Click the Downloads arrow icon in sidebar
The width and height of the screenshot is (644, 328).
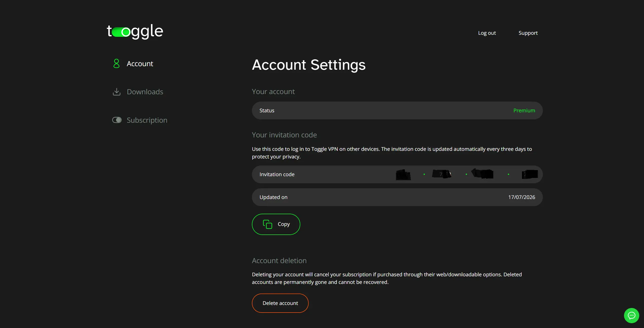point(116,92)
